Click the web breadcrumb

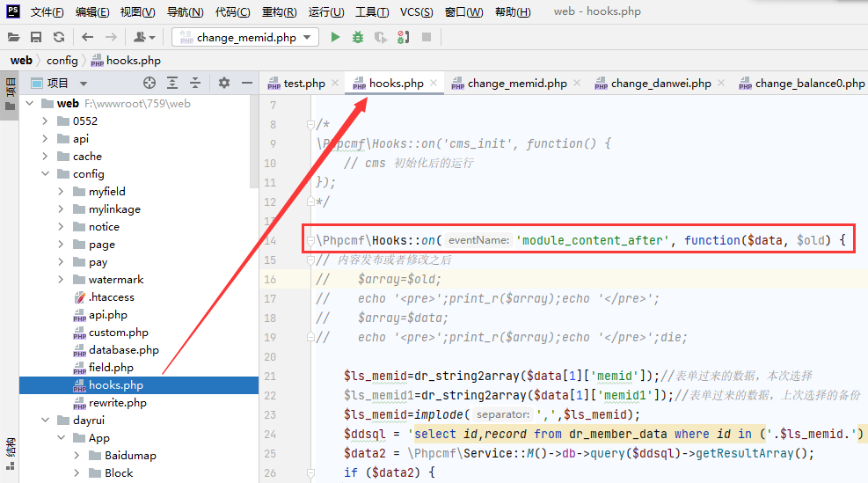pos(22,61)
